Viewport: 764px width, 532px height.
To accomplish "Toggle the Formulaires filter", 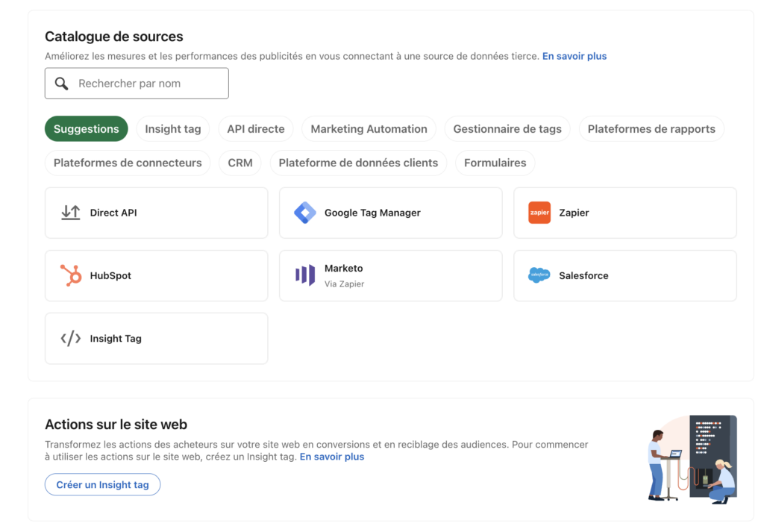I will [x=495, y=163].
